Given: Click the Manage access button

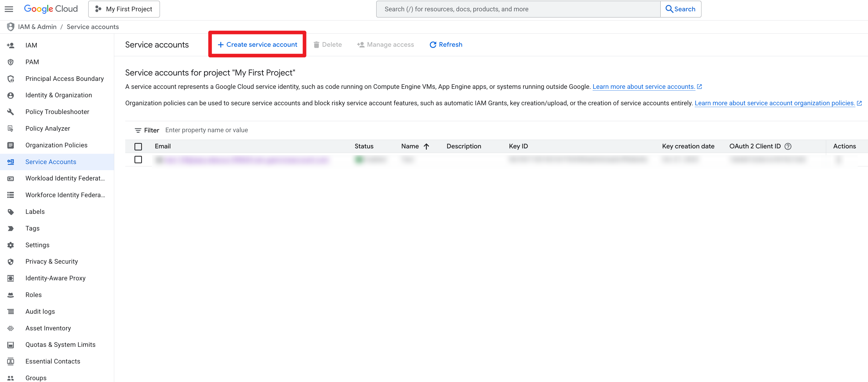Looking at the screenshot, I should (385, 44).
